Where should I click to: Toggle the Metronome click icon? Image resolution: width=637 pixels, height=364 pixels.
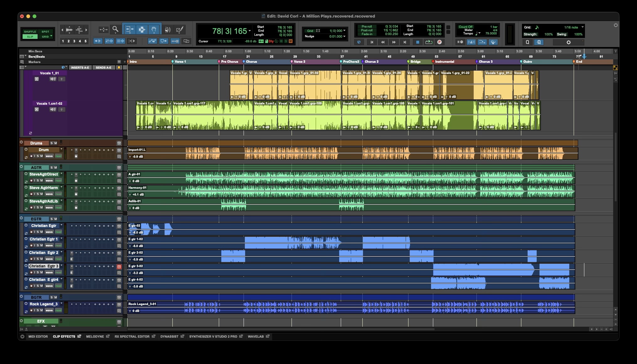click(x=471, y=42)
